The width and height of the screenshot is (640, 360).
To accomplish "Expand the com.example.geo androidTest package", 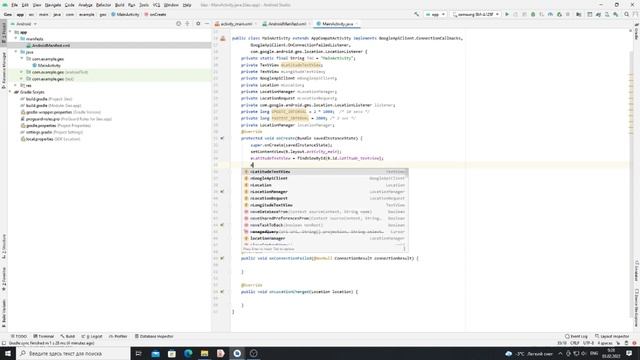I will [22, 72].
